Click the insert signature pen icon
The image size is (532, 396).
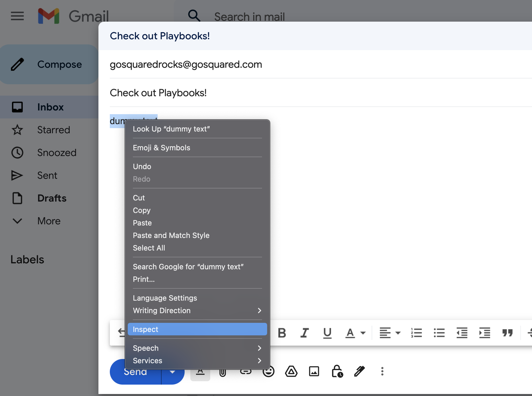tap(359, 372)
